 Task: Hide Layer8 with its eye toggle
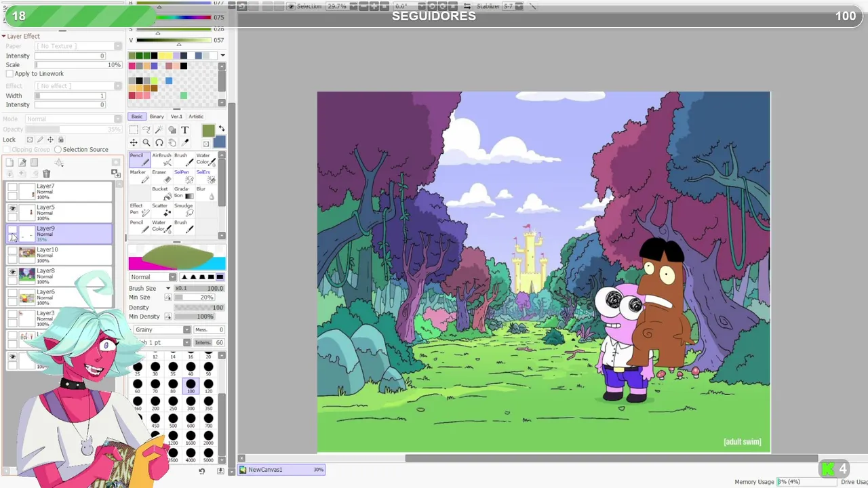coord(12,272)
